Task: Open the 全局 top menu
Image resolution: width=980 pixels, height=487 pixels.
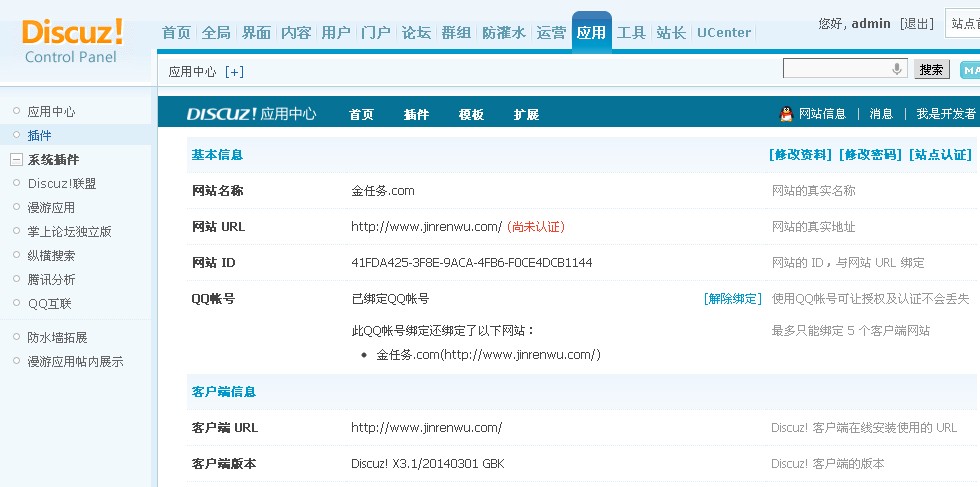Action: click(216, 33)
